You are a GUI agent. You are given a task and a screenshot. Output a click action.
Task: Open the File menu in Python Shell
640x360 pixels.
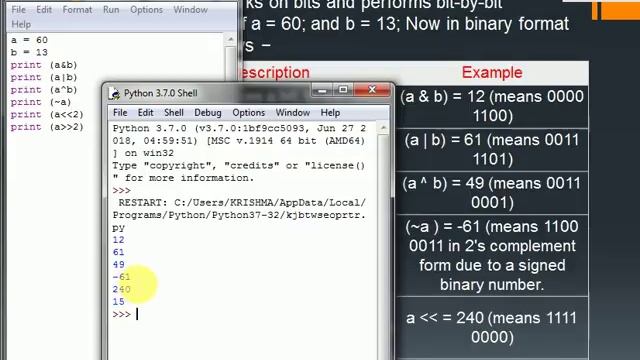click(120, 113)
